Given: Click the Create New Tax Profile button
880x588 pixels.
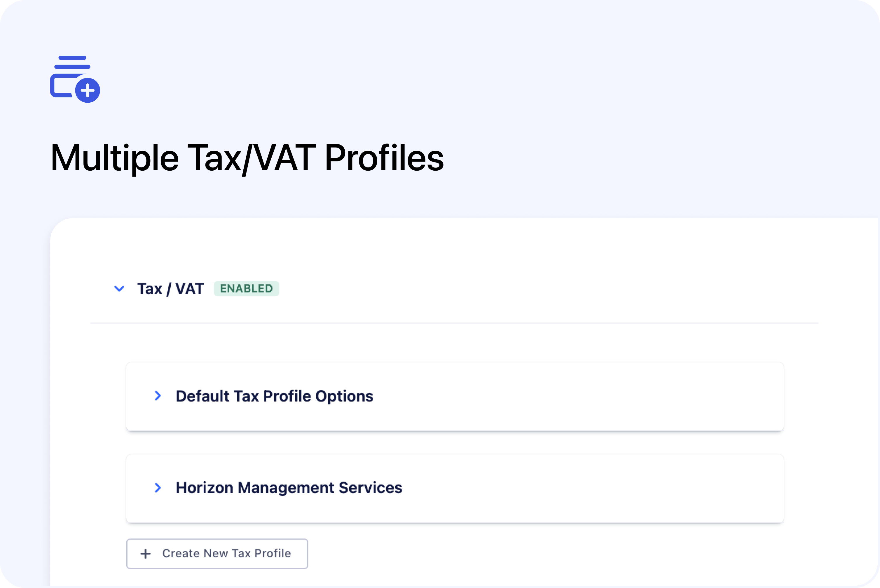Looking at the screenshot, I should pyautogui.click(x=217, y=554).
